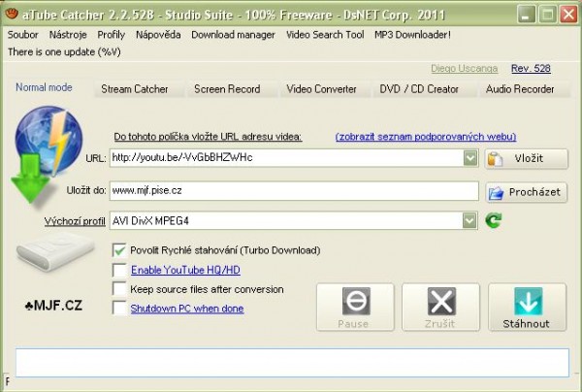The height and width of the screenshot is (392, 582).
Task: Click the empty status log box
Action: 292,363
